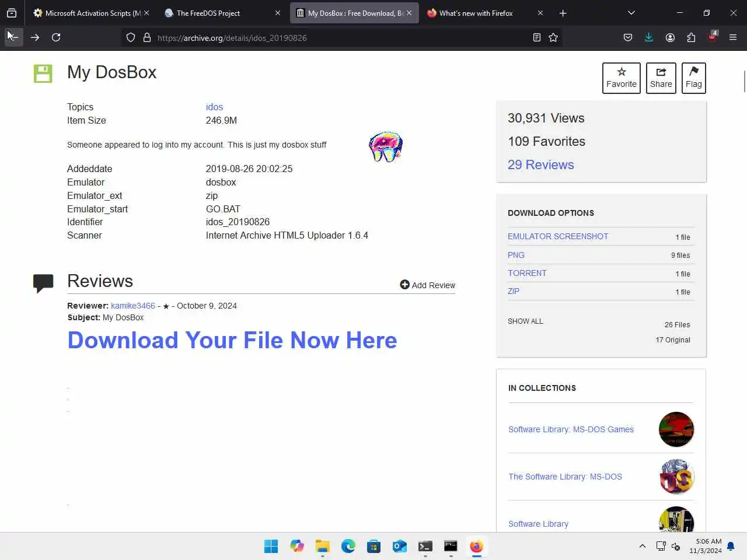
Task: Click the Favorite button
Action: [622, 78]
